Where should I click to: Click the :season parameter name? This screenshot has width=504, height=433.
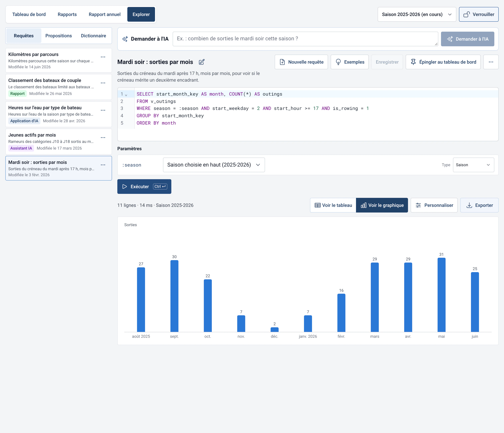tap(132, 165)
